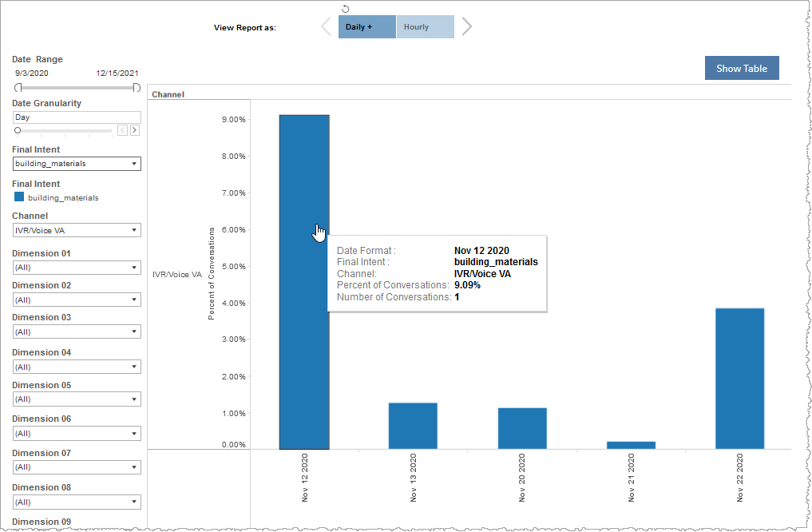Select the Daily + report view
Screen dimensions: 812x532
(366, 26)
